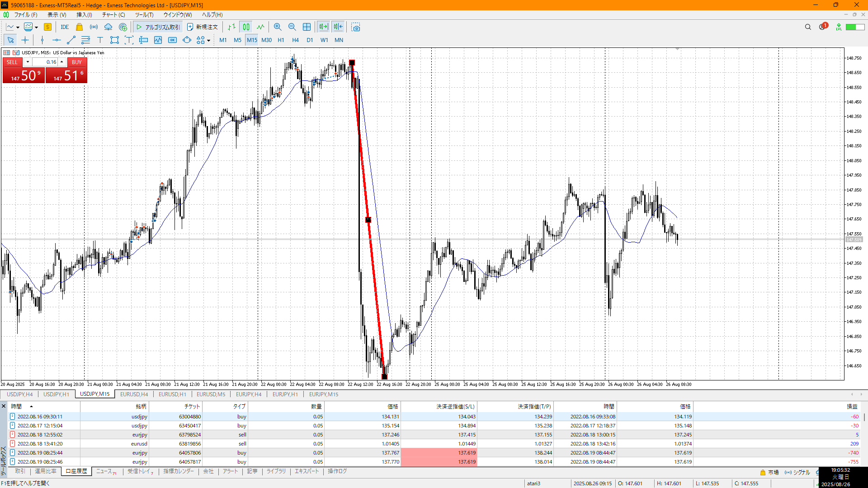This screenshot has height=488, width=868.
Task: Open the 指標カレンダー toolbox tab
Action: [x=179, y=471]
